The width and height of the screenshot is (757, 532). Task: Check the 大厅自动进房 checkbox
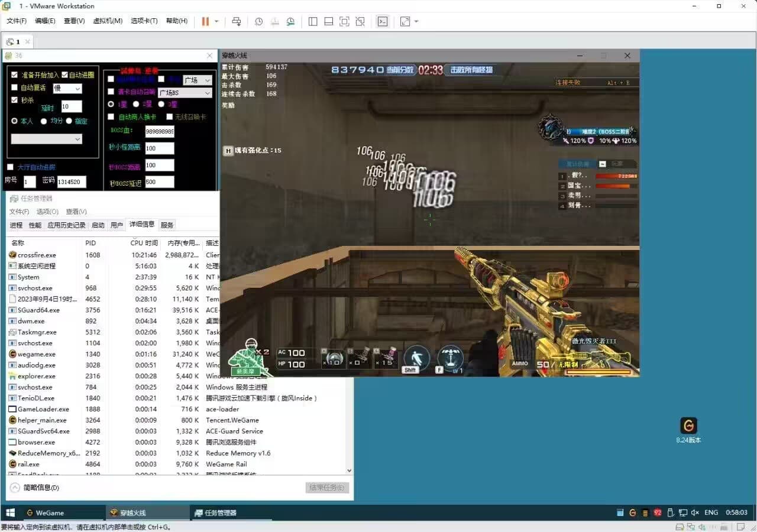tap(10, 167)
